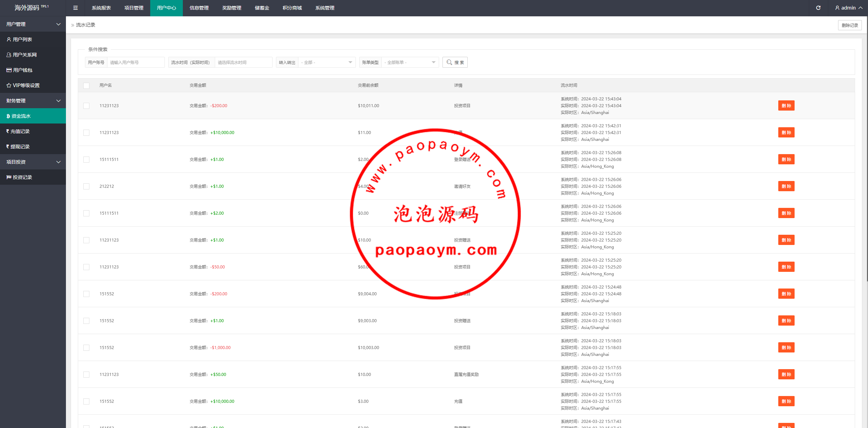Click the 投资记录 flag icon
868x428 pixels.
tap(9, 177)
